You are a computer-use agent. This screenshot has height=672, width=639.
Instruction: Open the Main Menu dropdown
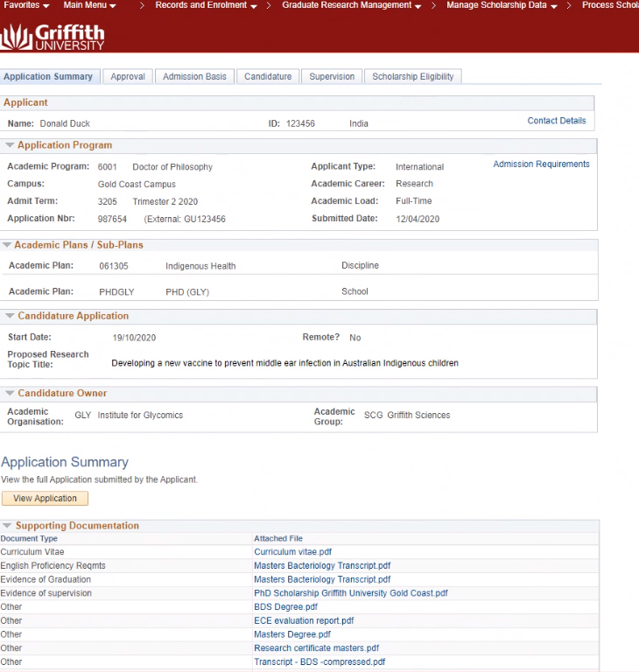[x=89, y=5]
